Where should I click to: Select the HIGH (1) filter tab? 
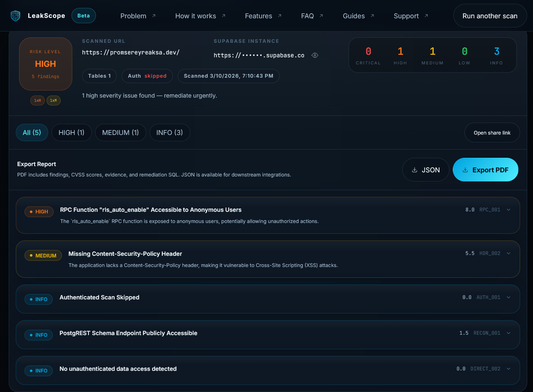71,132
